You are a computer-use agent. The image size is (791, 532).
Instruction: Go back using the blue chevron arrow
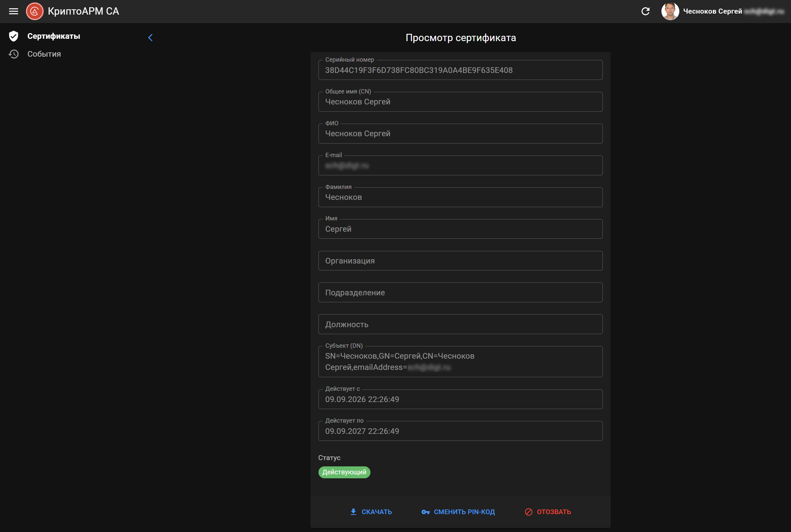(x=150, y=38)
